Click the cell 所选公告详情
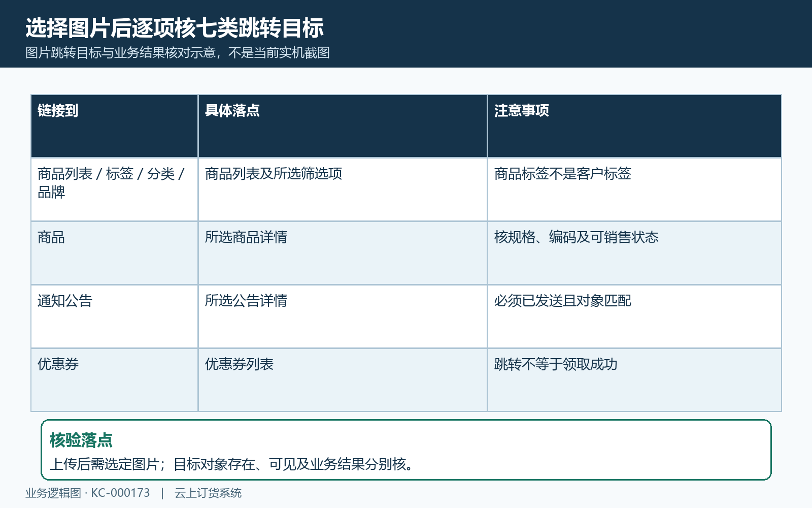The width and height of the screenshot is (812, 508). 343,316
